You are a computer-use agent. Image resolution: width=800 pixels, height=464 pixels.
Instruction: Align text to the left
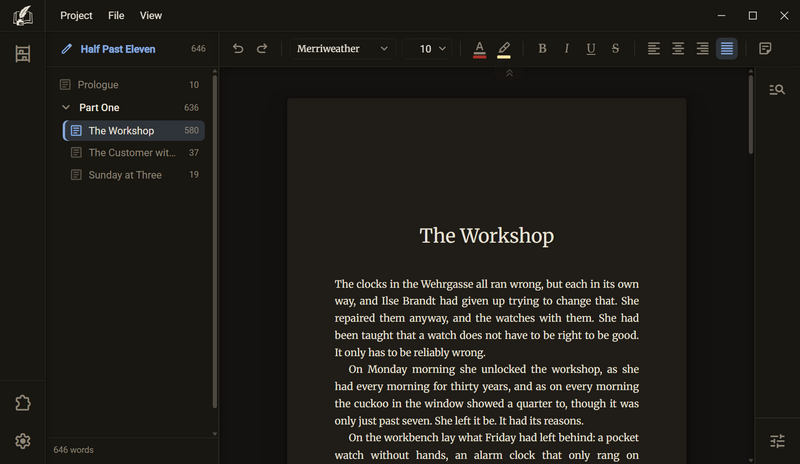(654, 48)
